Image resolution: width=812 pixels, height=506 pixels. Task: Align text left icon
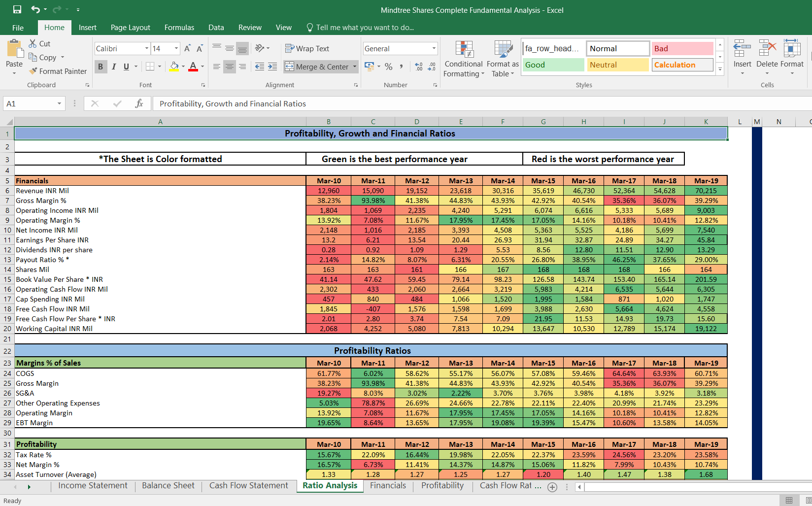pyautogui.click(x=217, y=66)
